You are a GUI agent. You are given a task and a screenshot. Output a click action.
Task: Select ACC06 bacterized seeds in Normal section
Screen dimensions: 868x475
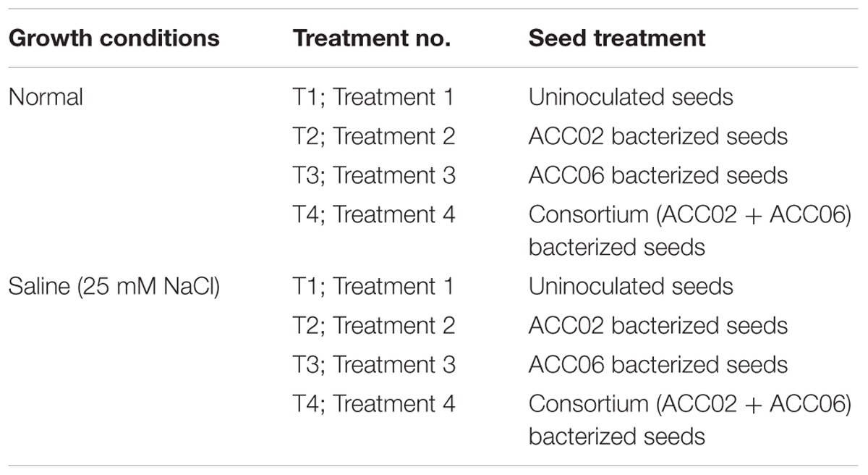[x=658, y=175]
